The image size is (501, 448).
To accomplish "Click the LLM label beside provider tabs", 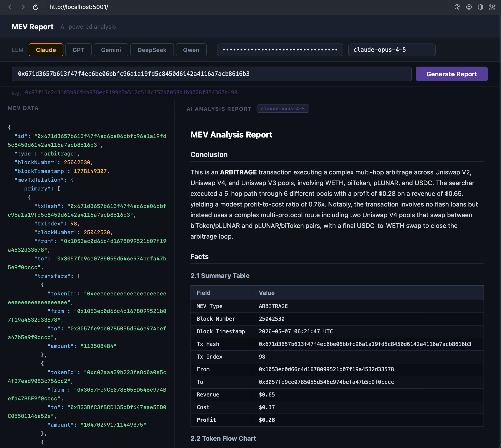I will 17,50.
